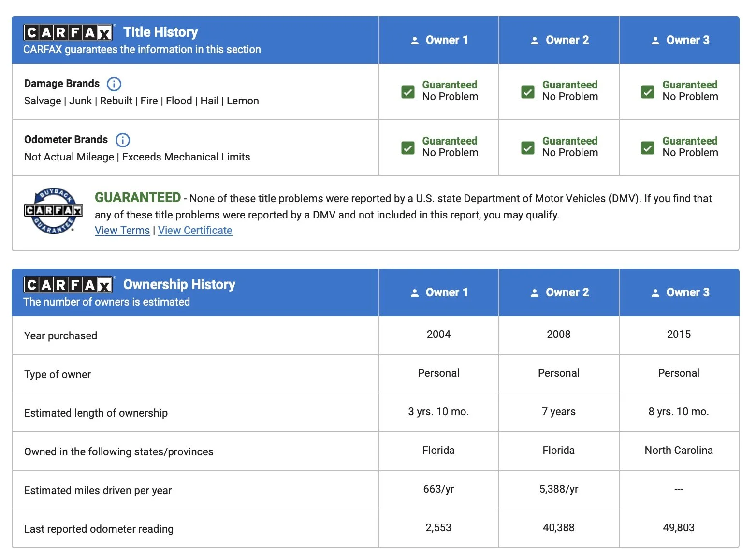Click Owner 1 header in Ownership History
756x553 pixels.
pyautogui.click(x=439, y=292)
